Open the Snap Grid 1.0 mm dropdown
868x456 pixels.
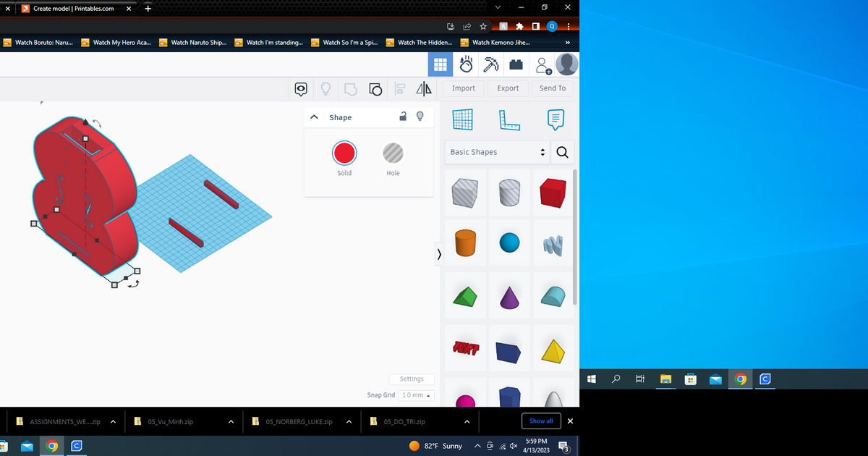coord(417,395)
